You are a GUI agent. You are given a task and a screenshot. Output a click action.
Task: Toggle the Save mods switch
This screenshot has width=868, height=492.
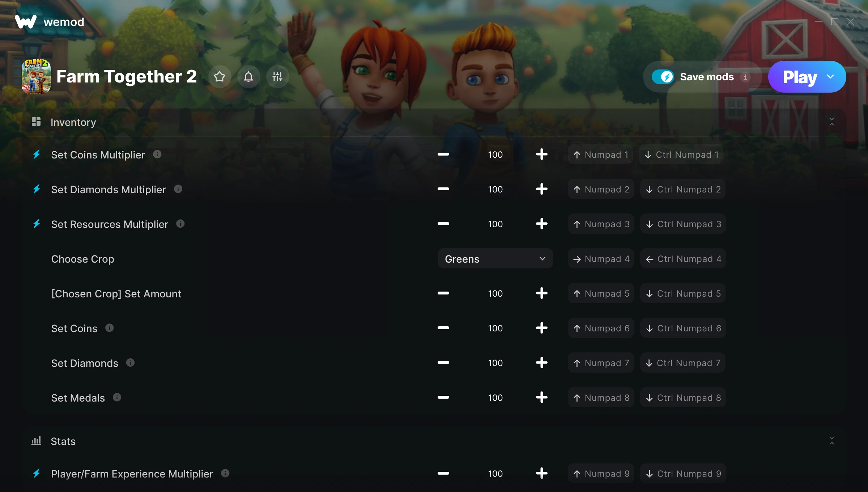tap(663, 77)
